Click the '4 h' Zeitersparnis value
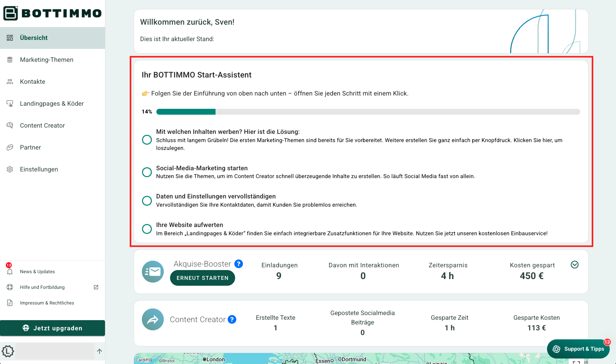 click(448, 276)
